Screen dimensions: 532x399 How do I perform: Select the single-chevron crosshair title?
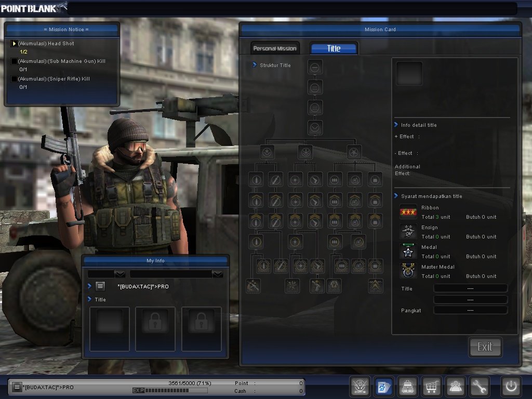pyautogui.click(x=295, y=201)
